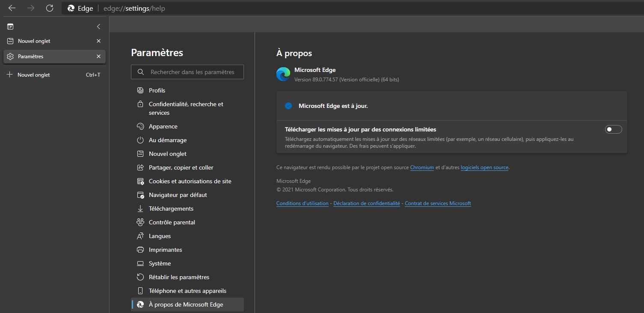Open the Profils settings icon
This screenshot has height=313, width=644.
[x=140, y=90]
